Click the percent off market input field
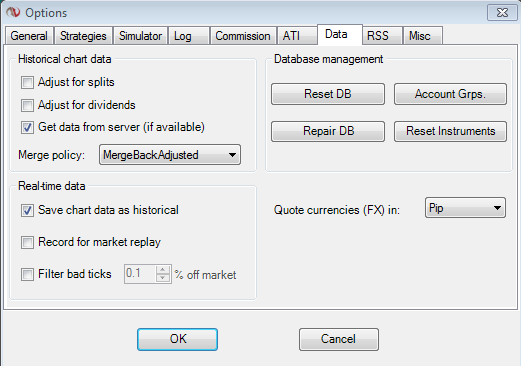The height and width of the screenshot is (366, 521). tap(140, 274)
